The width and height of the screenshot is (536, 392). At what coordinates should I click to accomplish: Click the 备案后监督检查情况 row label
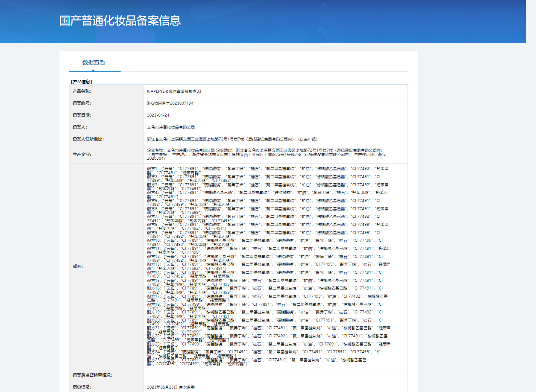[x=92, y=375]
